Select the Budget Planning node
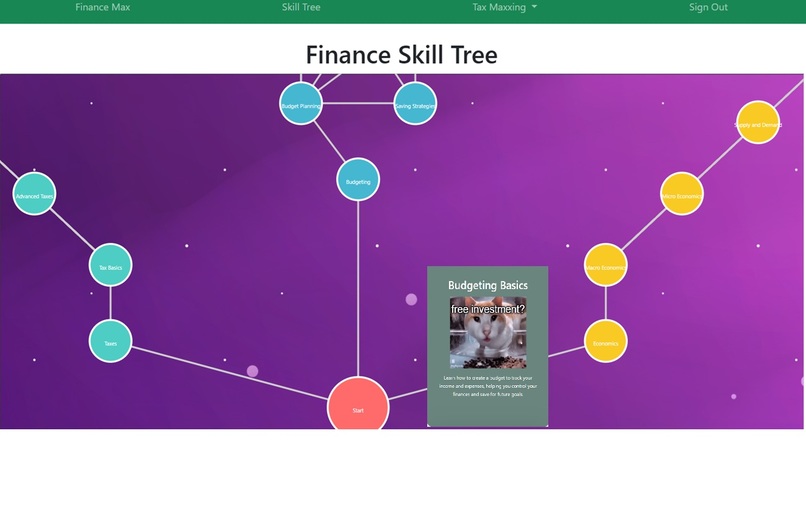This screenshot has height=518, width=806. pyautogui.click(x=301, y=104)
